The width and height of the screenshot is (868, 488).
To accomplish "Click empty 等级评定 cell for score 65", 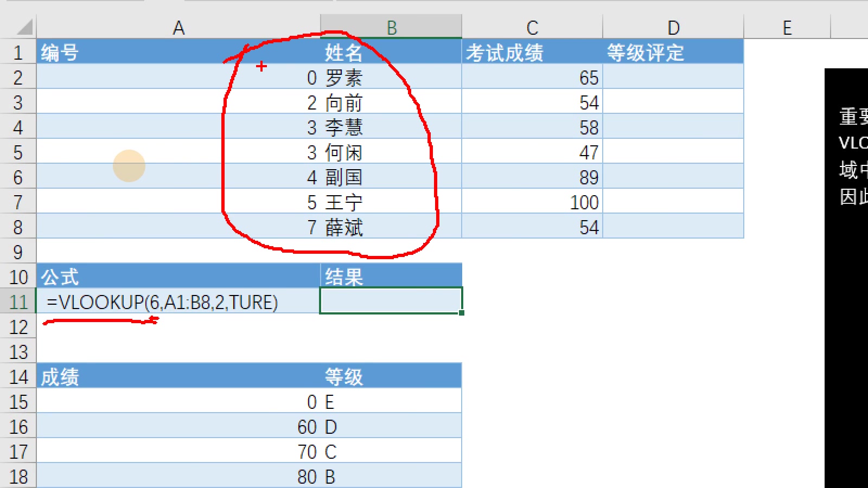I will coord(673,77).
